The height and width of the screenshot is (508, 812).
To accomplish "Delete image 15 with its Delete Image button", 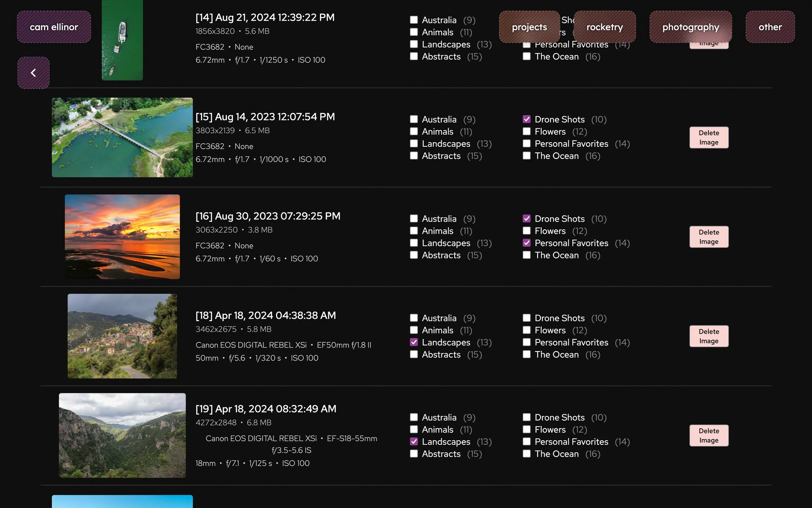I will pyautogui.click(x=709, y=137).
